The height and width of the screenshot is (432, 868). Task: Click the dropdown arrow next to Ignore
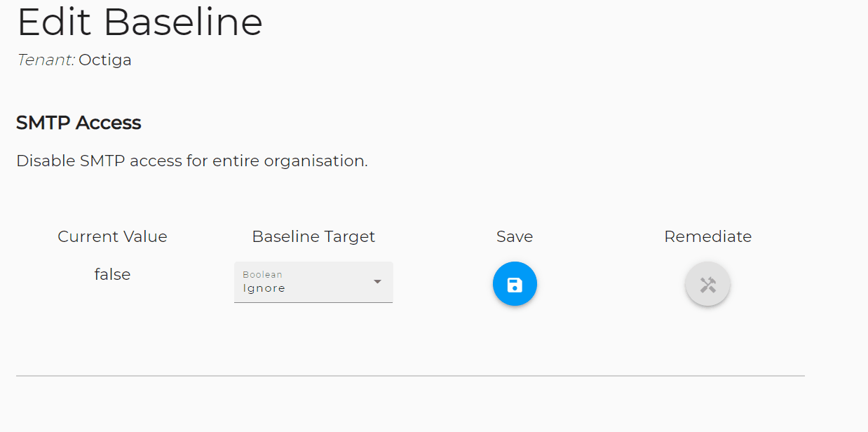click(x=377, y=282)
